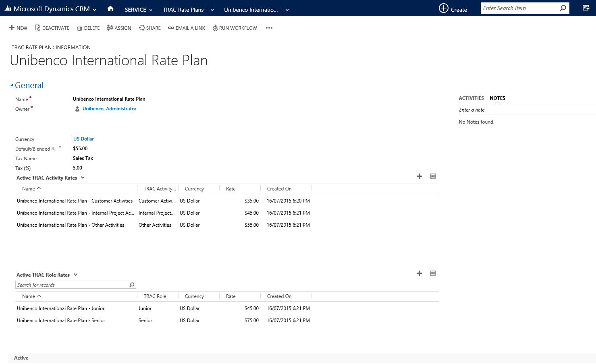Open the Active TRAC Activity Rates view selector
The height and width of the screenshot is (364, 596).
(x=50, y=178)
